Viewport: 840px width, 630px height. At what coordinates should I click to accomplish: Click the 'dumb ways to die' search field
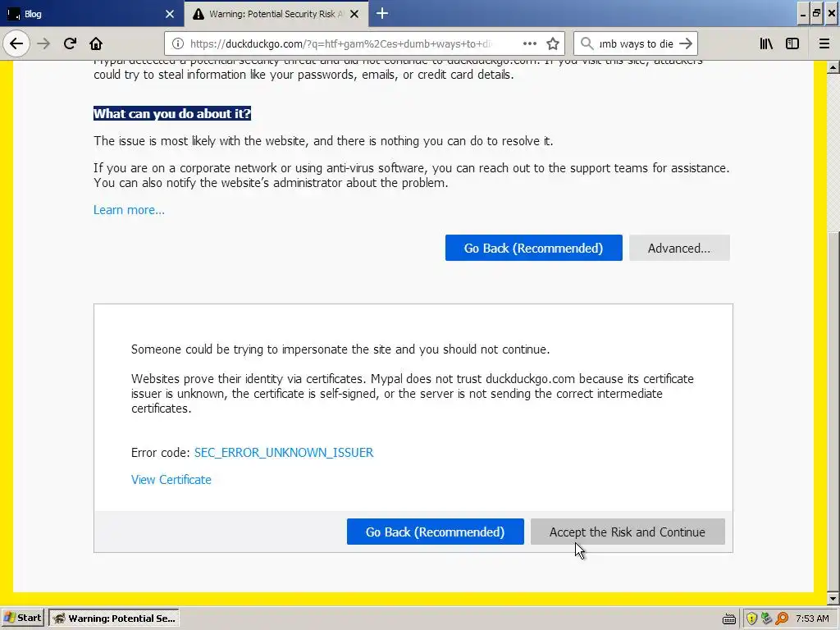tap(636, 43)
